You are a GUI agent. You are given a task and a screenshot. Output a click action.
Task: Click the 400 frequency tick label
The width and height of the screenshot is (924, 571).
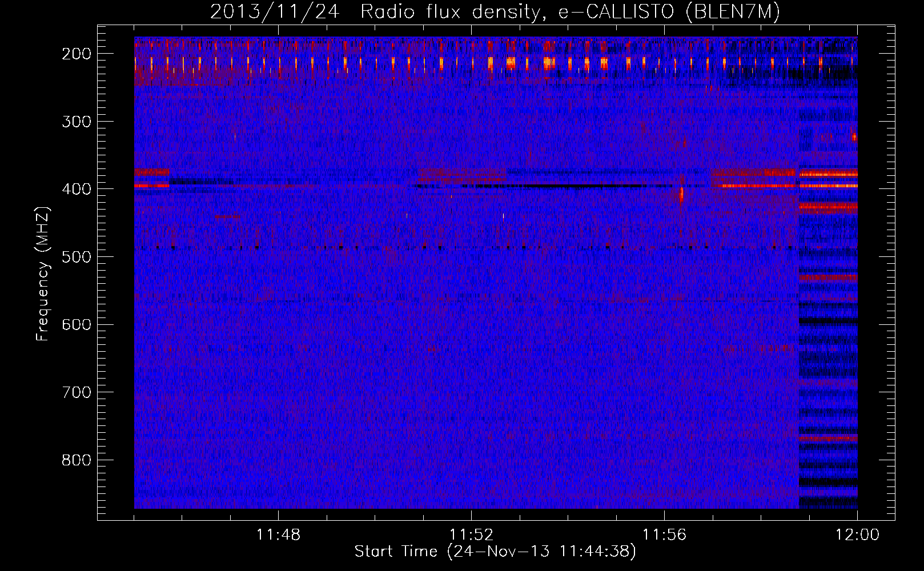pyautogui.click(x=77, y=189)
